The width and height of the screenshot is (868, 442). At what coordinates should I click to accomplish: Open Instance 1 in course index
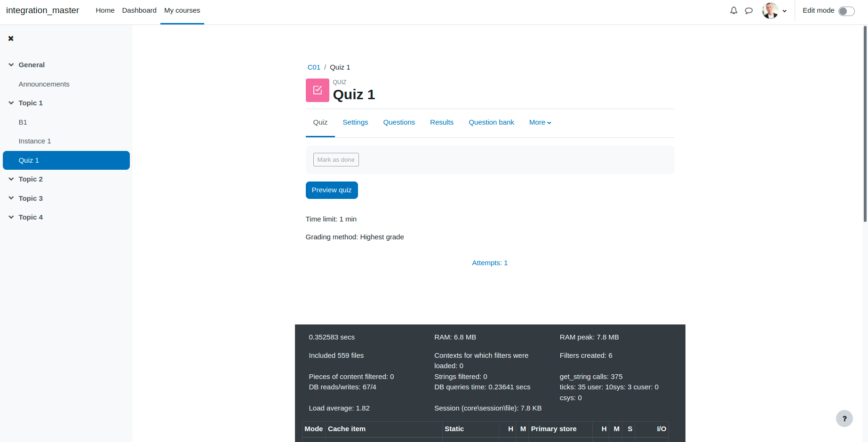click(35, 141)
